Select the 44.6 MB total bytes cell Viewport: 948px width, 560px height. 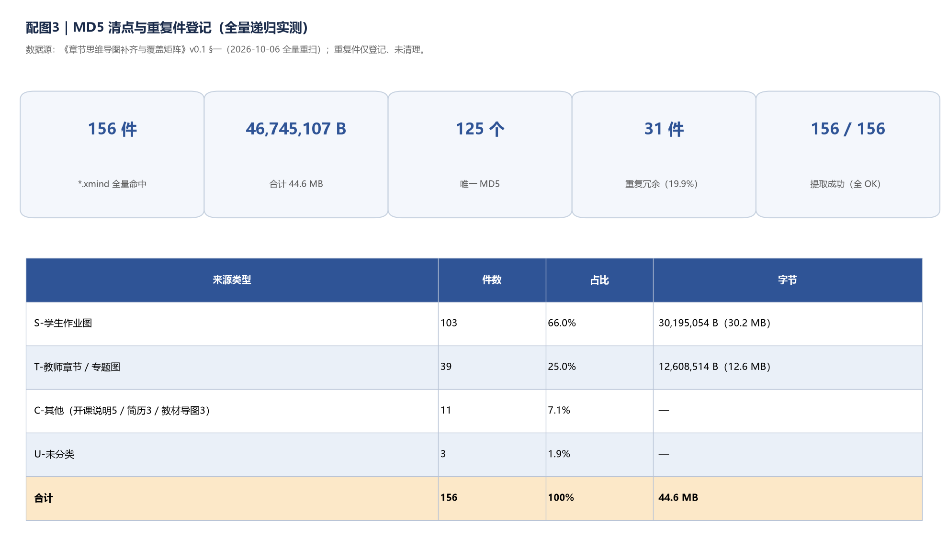pyautogui.click(x=788, y=498)
